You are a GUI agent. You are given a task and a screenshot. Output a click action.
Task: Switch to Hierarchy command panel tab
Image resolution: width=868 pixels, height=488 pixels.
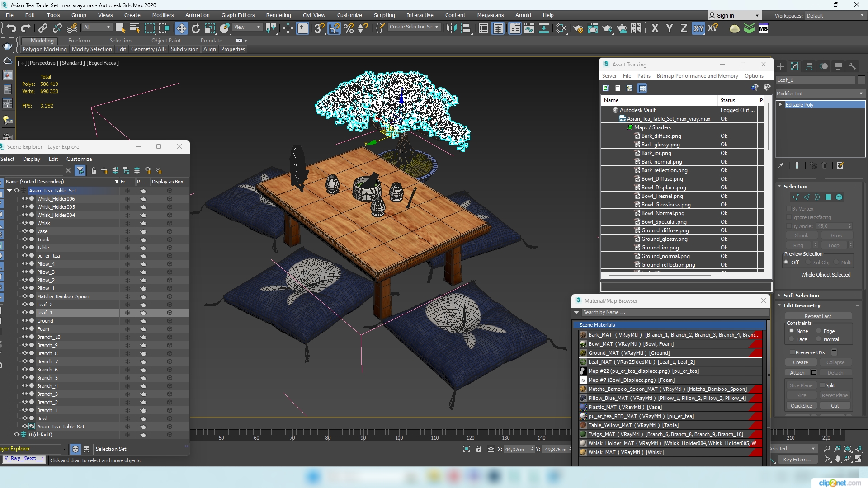pos(809,66)
